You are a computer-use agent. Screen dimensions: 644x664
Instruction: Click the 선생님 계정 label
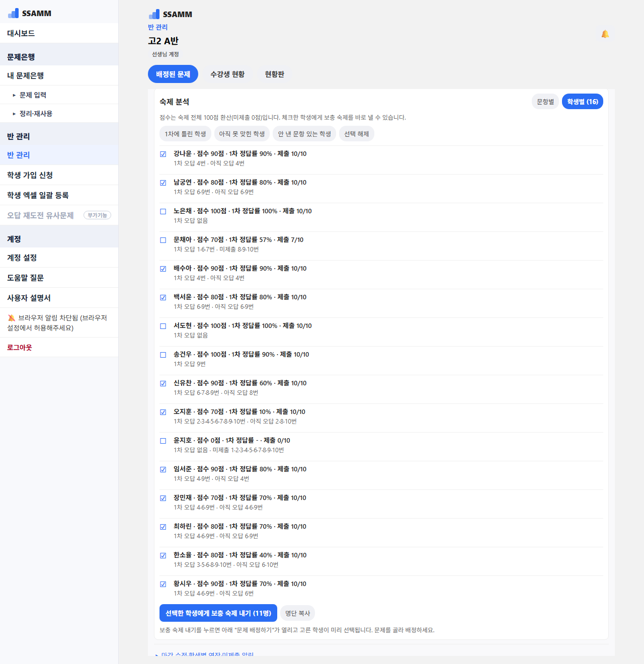point(166,54)
